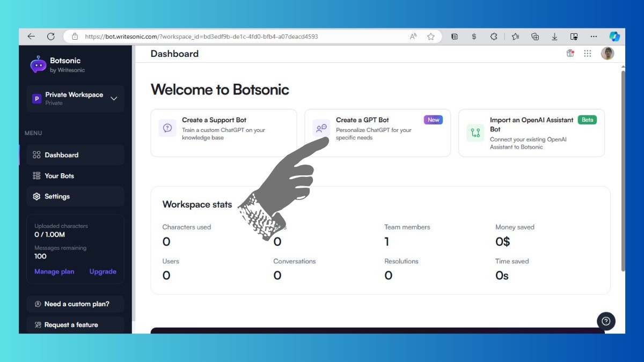Click the site lock icon in address bar
644x362 pixels.
74,36
